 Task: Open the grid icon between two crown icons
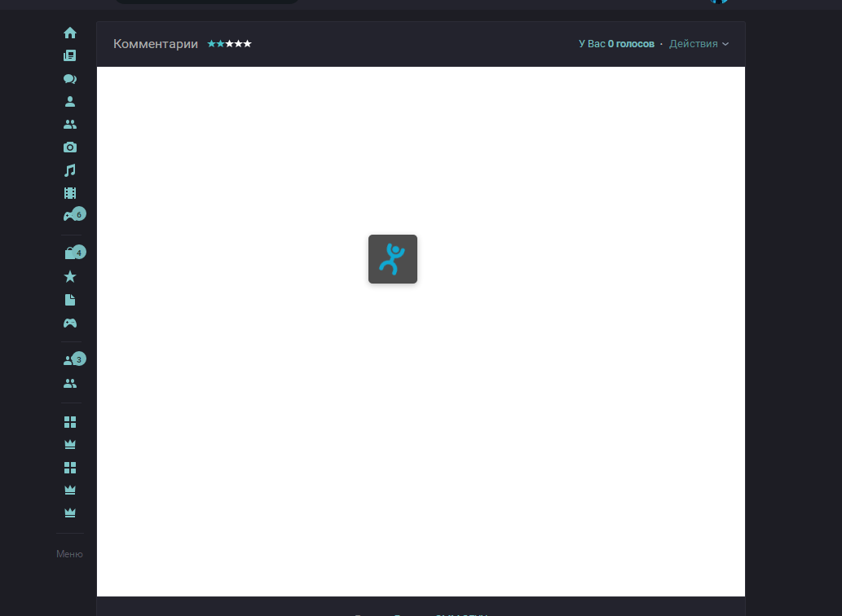[70, 468]
